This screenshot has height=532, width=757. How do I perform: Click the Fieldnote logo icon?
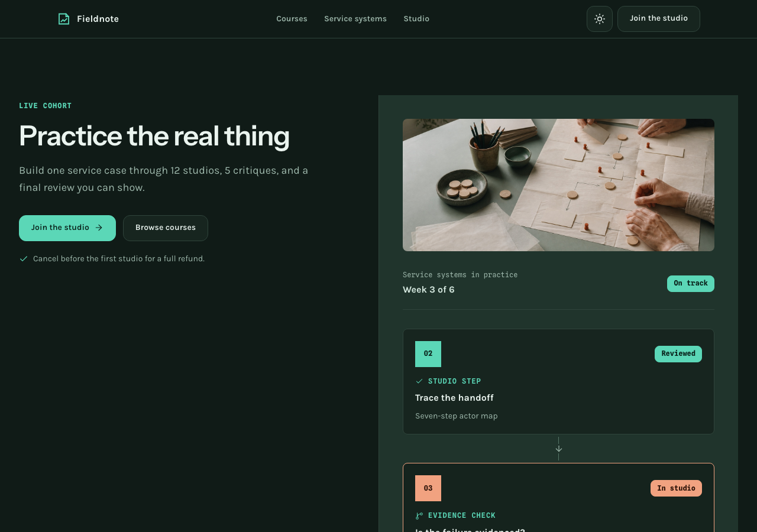coord(64,19)
